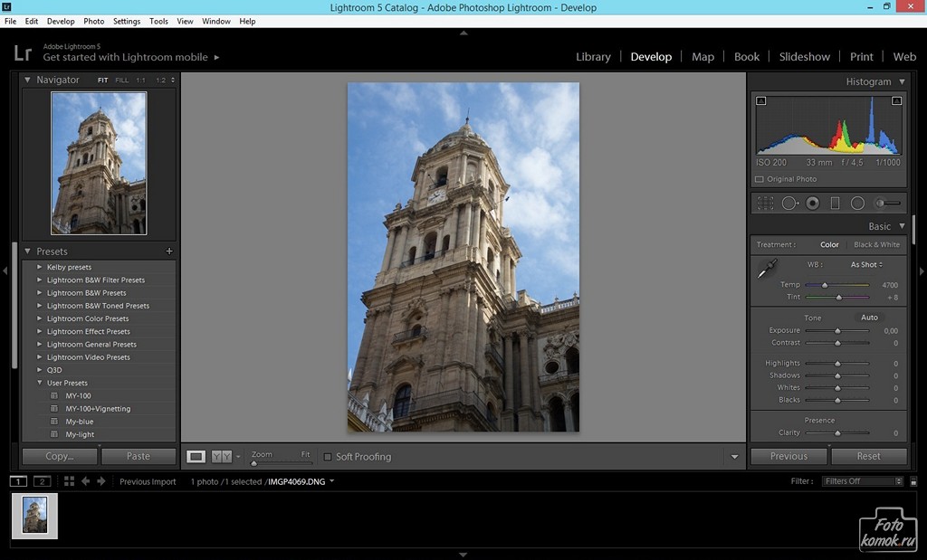Select the Crop Overlay tool

(x=765, y=204)
